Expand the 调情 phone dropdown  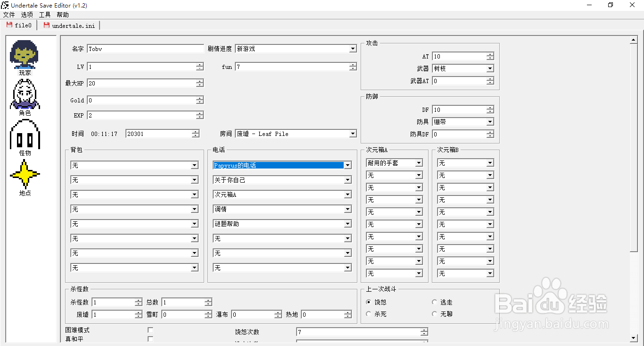pyautogui.click(x=347, y=209)
